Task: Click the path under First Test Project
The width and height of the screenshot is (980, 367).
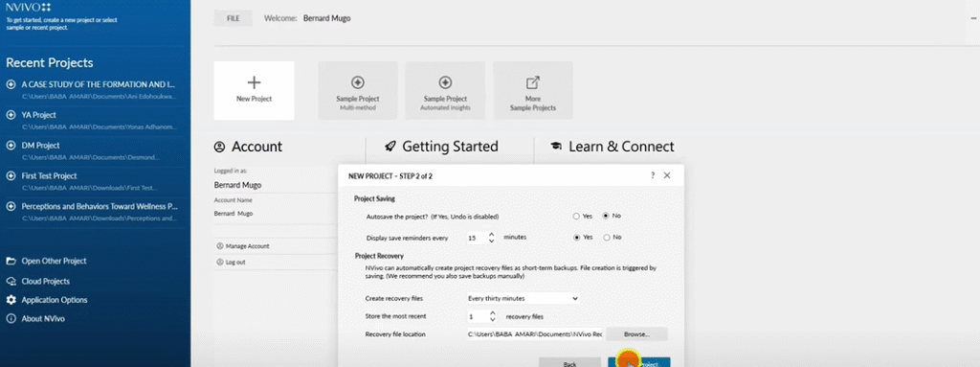Action: [90, 188]
